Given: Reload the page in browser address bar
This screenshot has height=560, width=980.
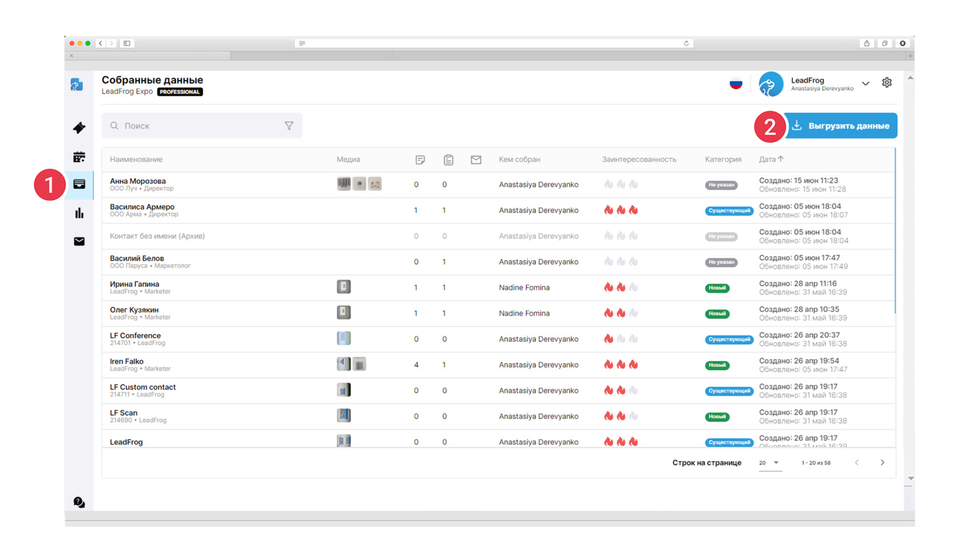Looking at the screenshot, I should (686, 43).
